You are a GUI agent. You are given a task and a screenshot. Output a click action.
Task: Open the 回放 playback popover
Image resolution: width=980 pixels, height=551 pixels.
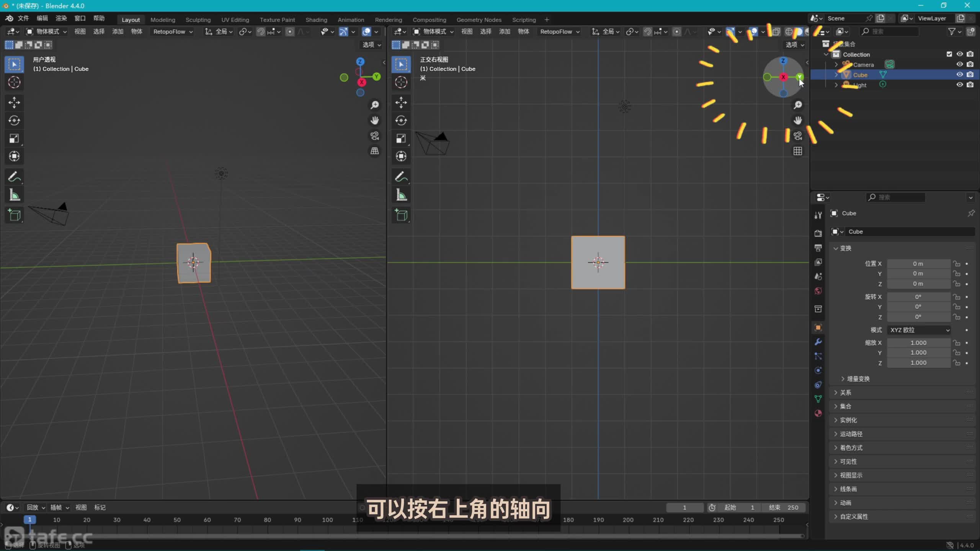click(36, 507)
